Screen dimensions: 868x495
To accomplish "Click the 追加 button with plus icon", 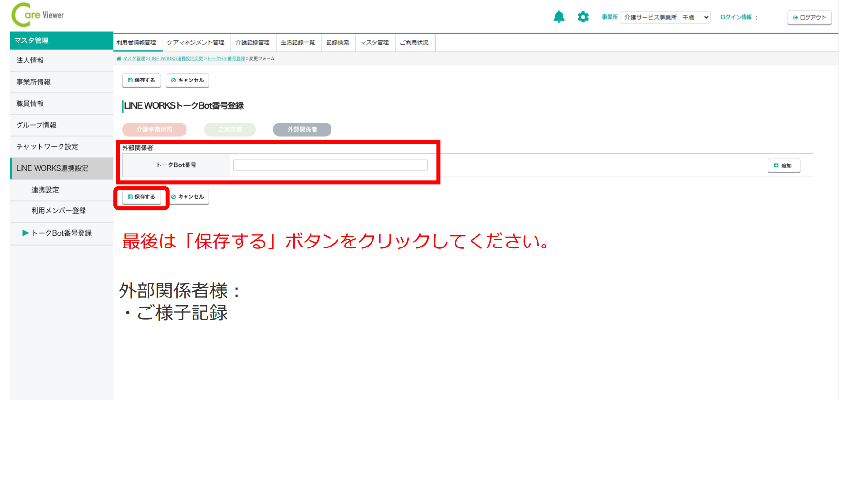I will coord(783,165).
